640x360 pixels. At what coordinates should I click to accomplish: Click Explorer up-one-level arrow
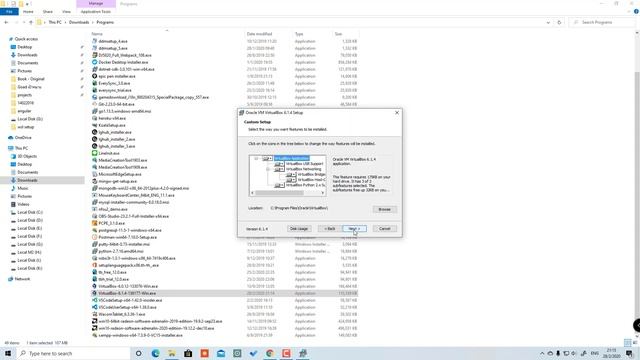[31, 22]
